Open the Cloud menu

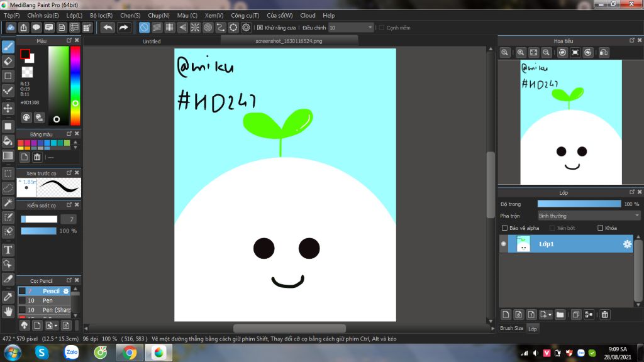click(x=308, y=15)
